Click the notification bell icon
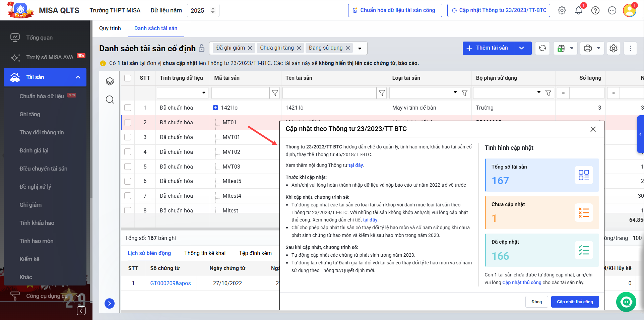 point(578,11)
